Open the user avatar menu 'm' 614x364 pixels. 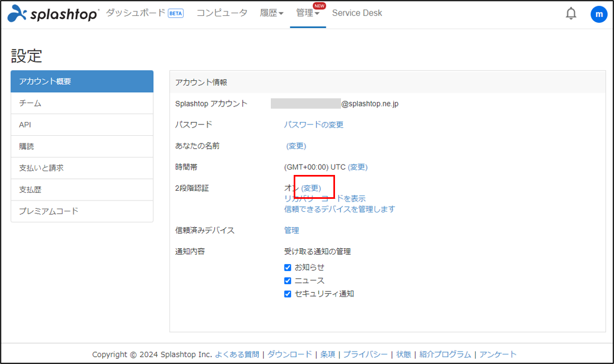click(599, 14)
